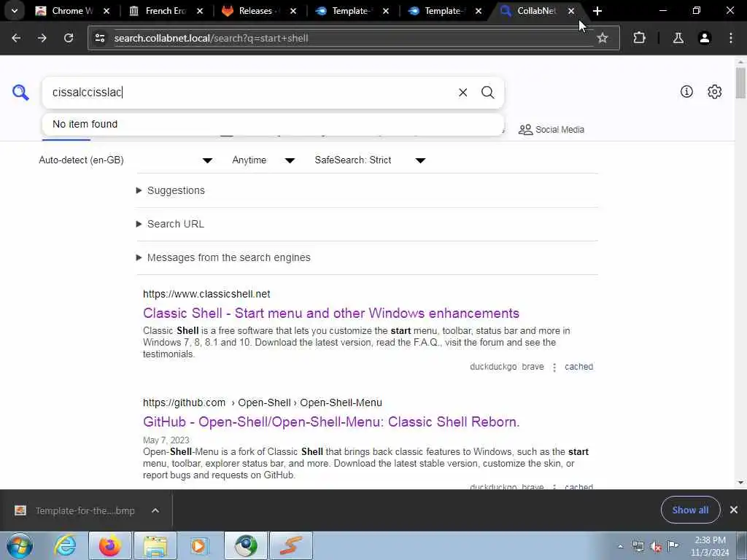Viewport: 747px width, 560px height.
Task: Open Classic Shell - Start menu result link
Action: pos(331,313)
